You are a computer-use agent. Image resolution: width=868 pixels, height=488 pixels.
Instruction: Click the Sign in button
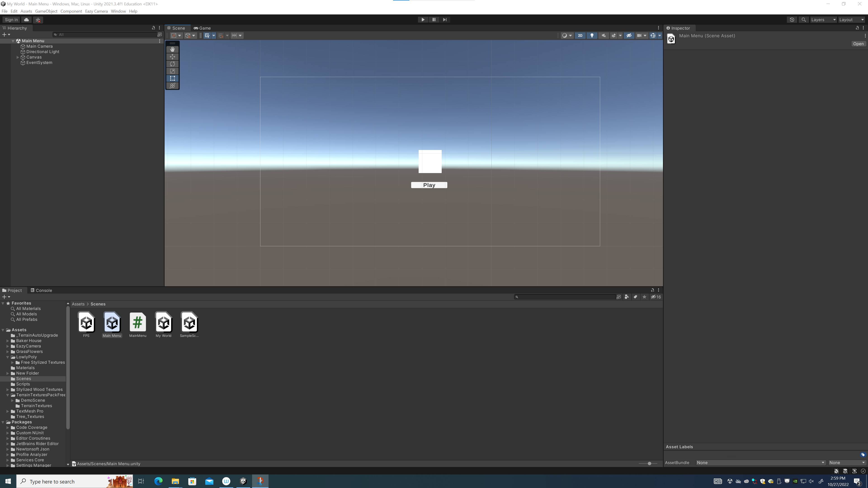pyautogui.click(x=11, y=19)
